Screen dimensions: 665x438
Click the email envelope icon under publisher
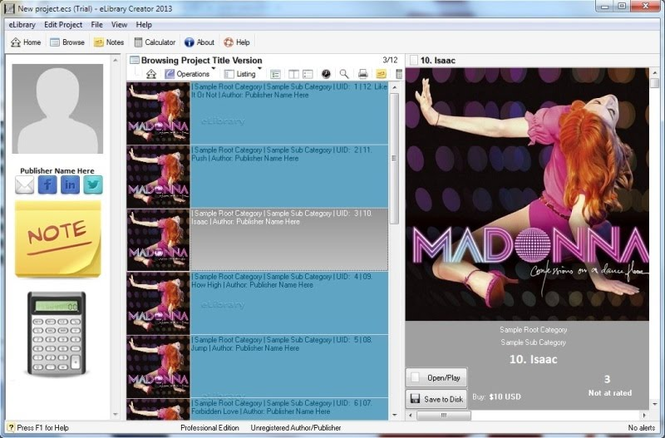pos(25,185)
